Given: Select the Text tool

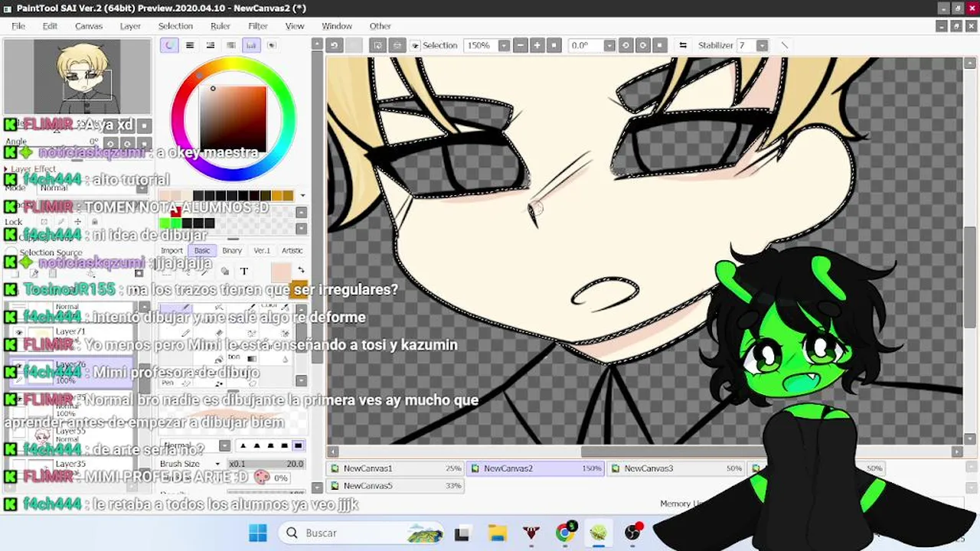Looking at the screenshot, I should pos(244,271).
